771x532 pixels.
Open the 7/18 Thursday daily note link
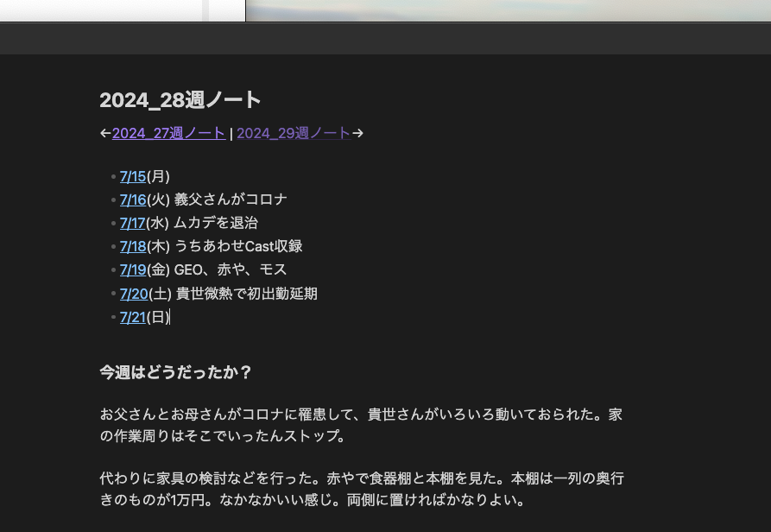132,246
